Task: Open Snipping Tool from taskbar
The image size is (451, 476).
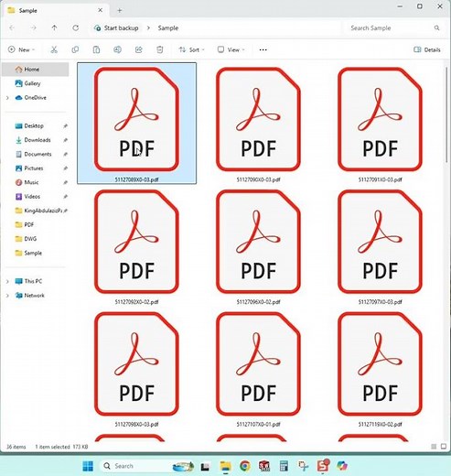Action: tap(304, 466)
